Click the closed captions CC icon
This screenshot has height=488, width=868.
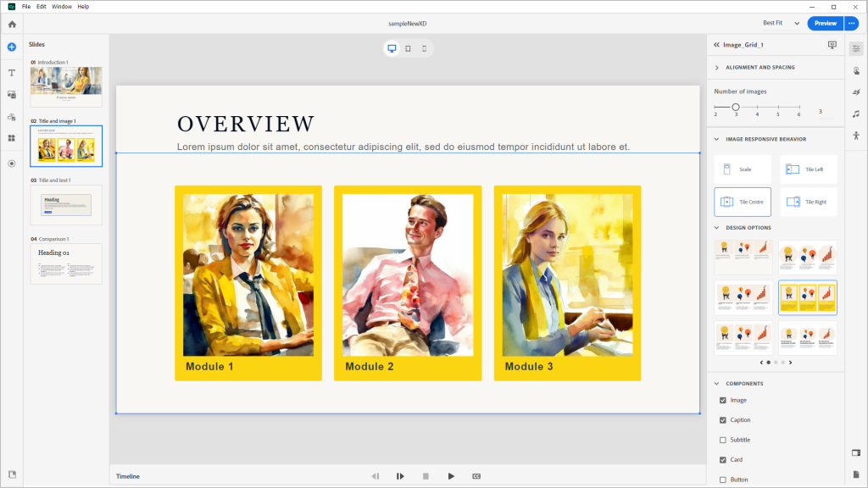tap(476, 476)
